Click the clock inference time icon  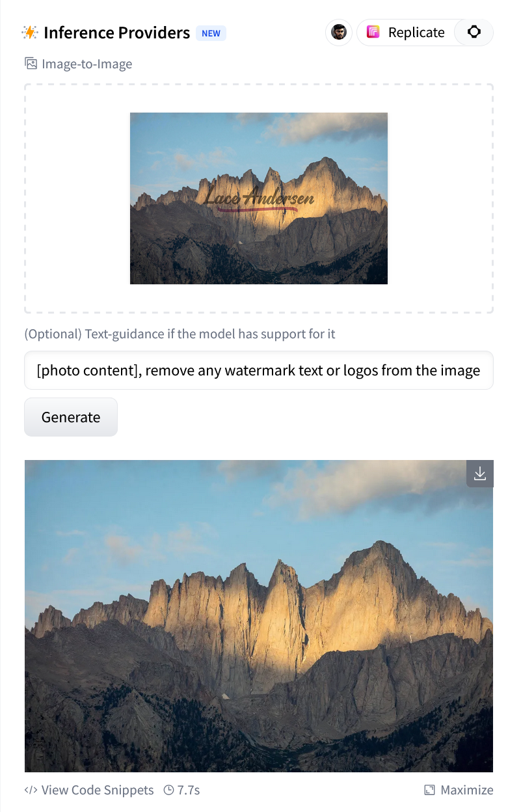point(168,791)
